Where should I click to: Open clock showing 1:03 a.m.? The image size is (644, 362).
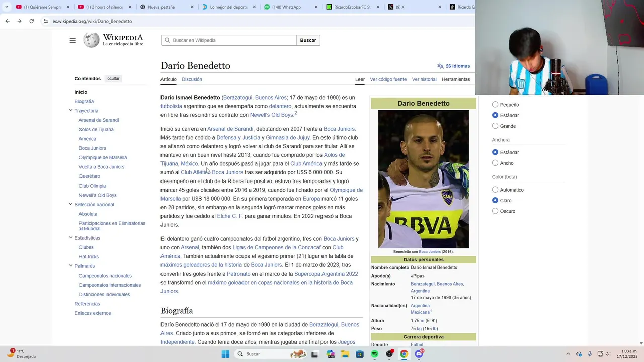pos(627,354)
